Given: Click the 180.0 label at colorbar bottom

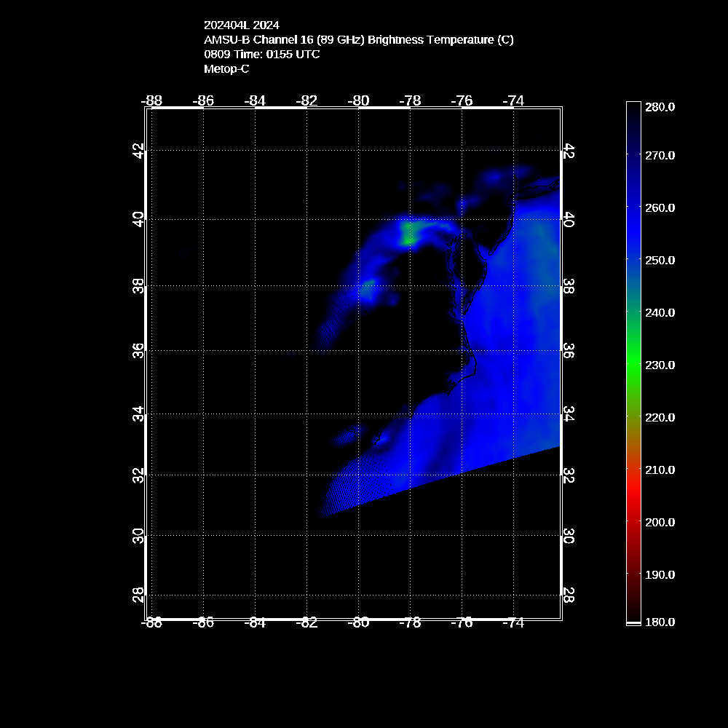Looking at the screenshot, I should (x=660, y=622).
